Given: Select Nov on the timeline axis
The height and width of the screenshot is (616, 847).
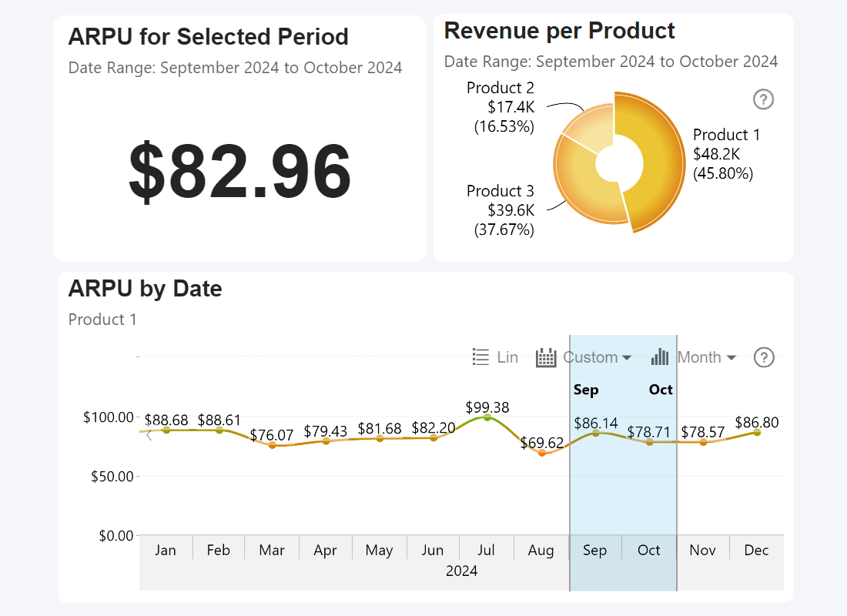Looking at the screenshot, I should (x=702, y=550).
